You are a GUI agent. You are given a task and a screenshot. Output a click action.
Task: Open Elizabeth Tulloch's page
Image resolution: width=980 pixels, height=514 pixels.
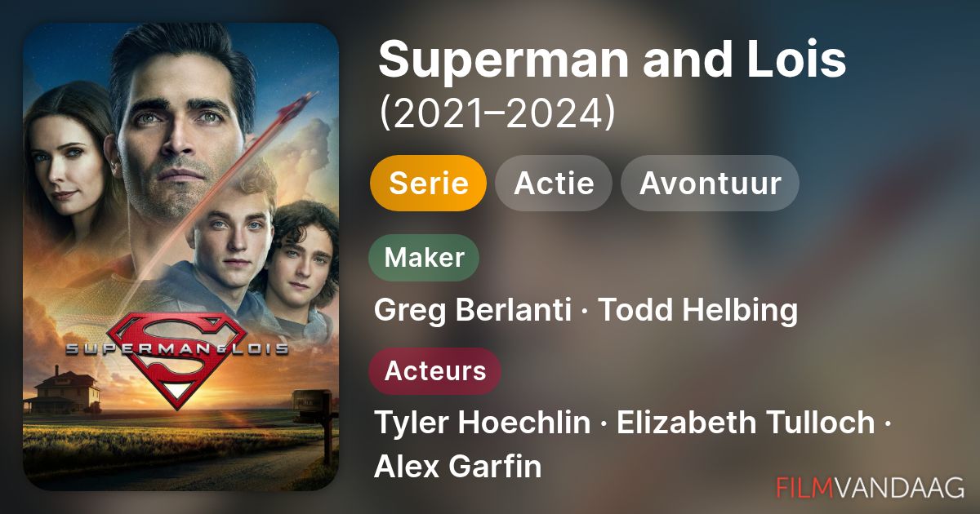coord(746,423)
